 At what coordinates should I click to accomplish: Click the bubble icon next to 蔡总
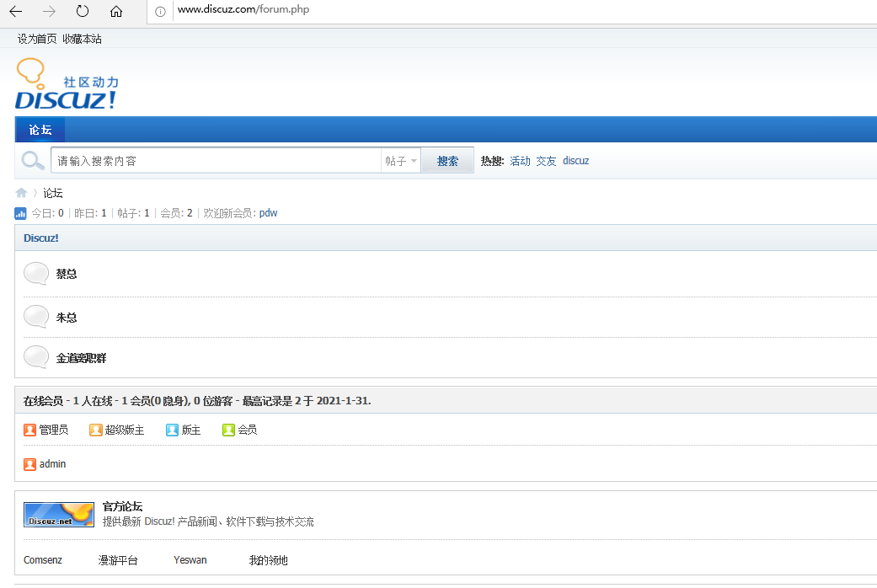coord(36,274)
